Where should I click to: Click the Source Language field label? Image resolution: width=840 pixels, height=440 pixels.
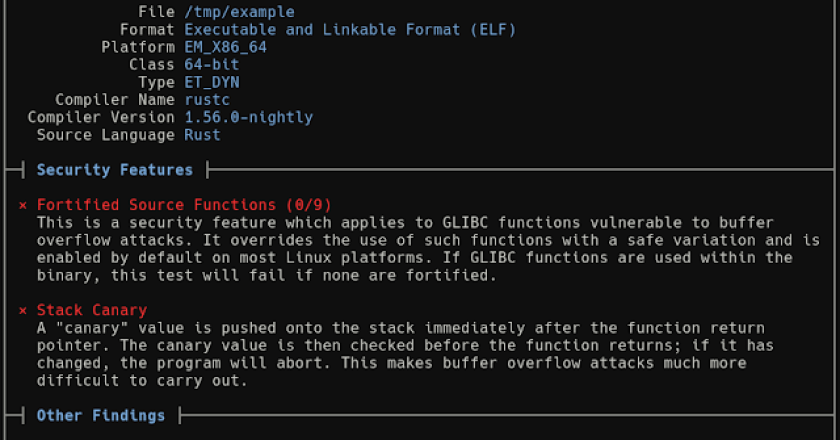[x=106, y=135]
